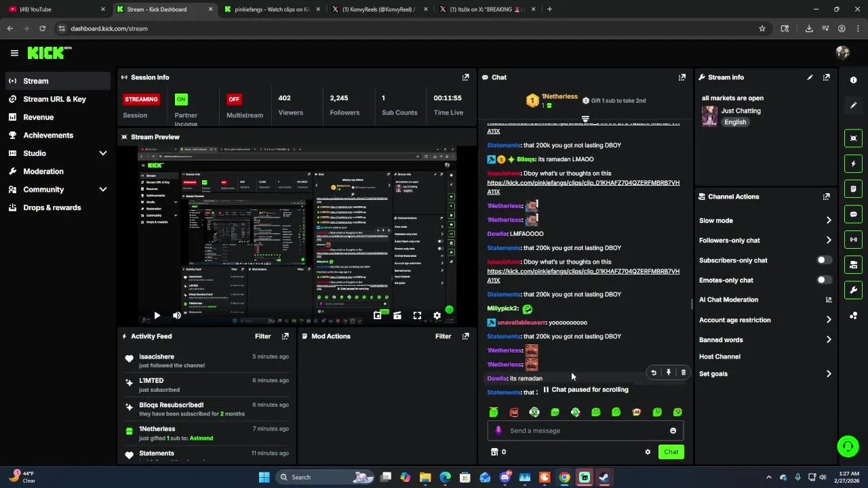Viewport: 868px width, 488px height.
Task: Open Followers-only chat options
Action: [765, 240]
